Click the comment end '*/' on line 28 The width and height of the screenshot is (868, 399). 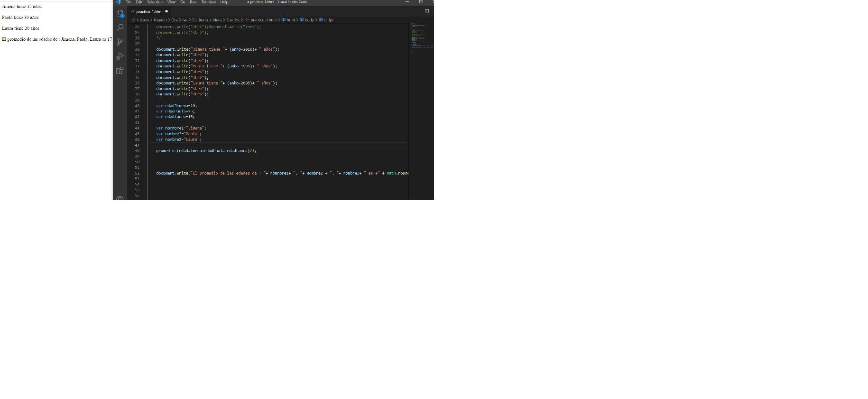tap(158, 38)
